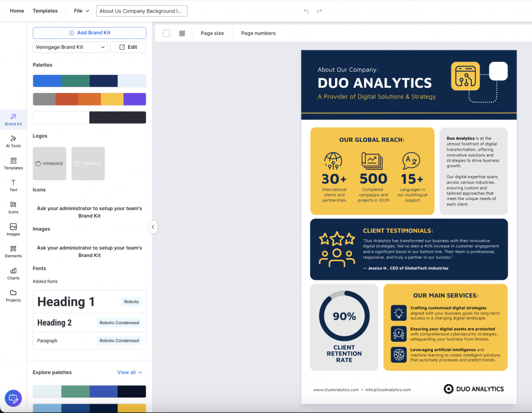The width and height of the screenshot is (532, 413).
Task: Open the Icons library panel
Action: [13, 207]
